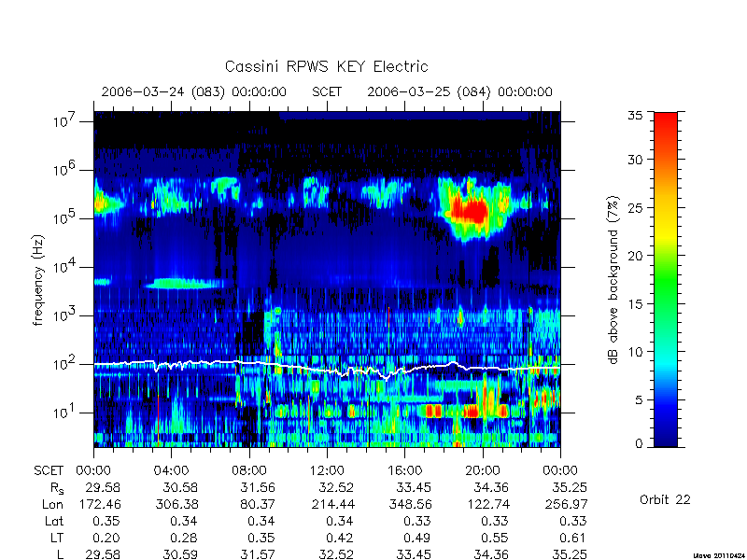
Task: Click the LT value '0.42'
Action: coord(340,538)
